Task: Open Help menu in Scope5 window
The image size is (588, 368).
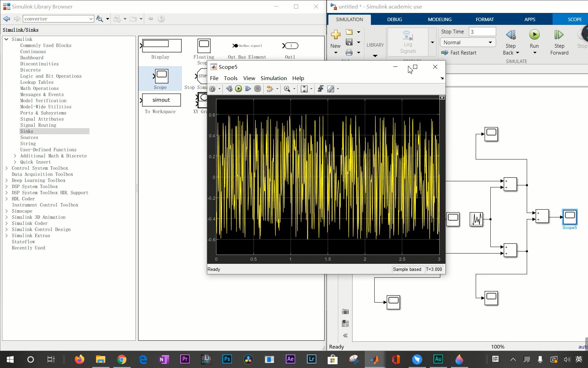Action: point(298,78)
